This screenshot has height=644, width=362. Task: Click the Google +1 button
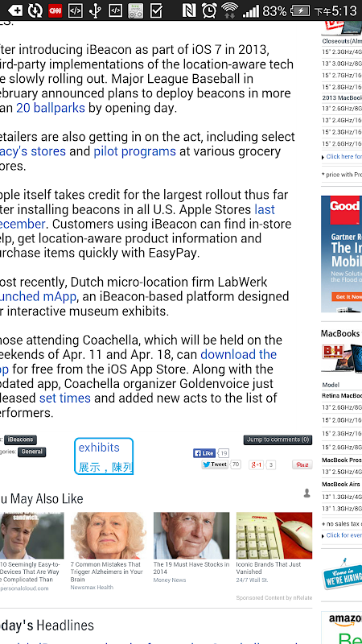[257, 465]
